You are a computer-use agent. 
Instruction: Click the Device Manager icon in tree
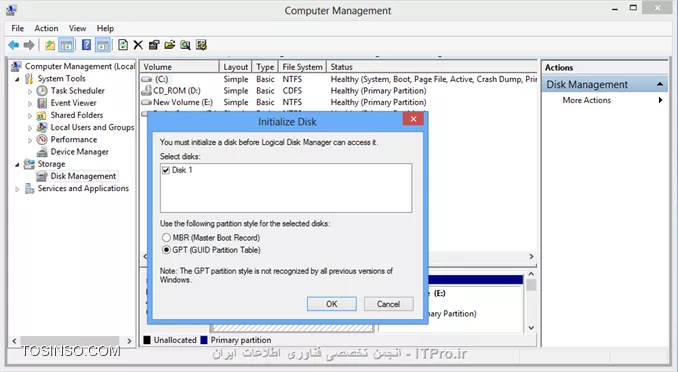[42, 152]
